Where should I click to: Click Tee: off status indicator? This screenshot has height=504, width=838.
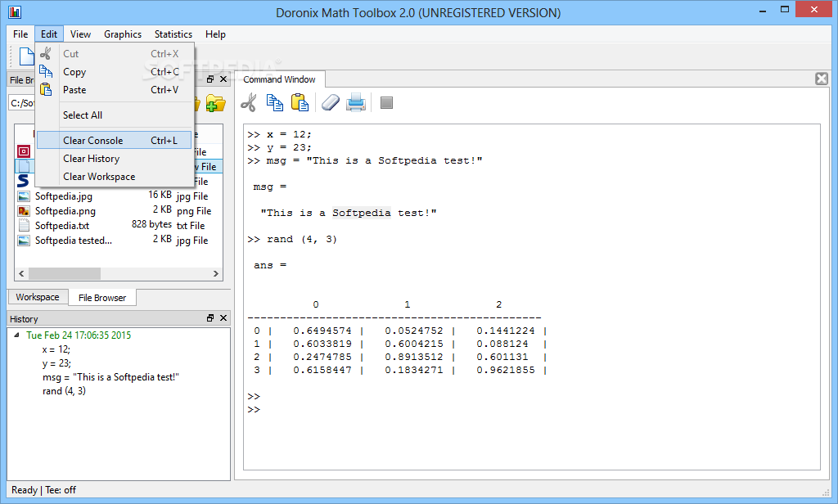pyautogui.click(x=61, y=489)
